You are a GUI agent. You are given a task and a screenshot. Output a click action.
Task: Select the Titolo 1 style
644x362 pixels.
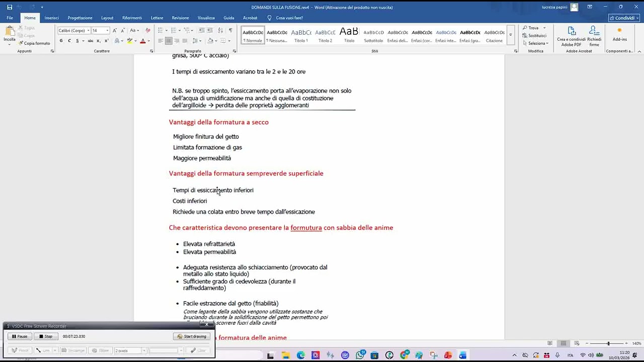pos(301,35)
